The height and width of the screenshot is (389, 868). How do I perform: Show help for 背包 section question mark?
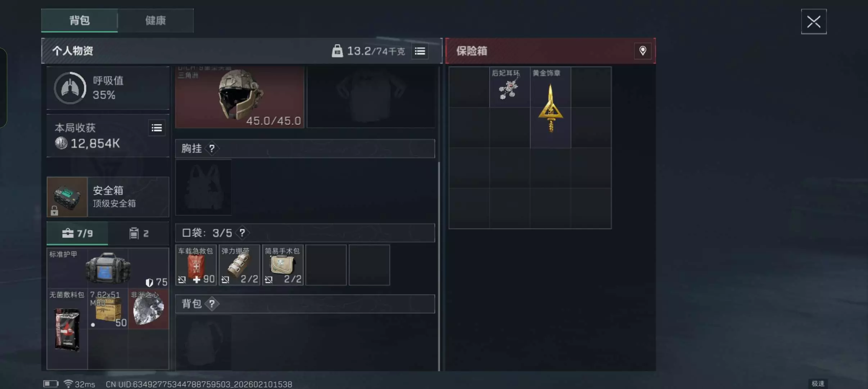[212, 304]
